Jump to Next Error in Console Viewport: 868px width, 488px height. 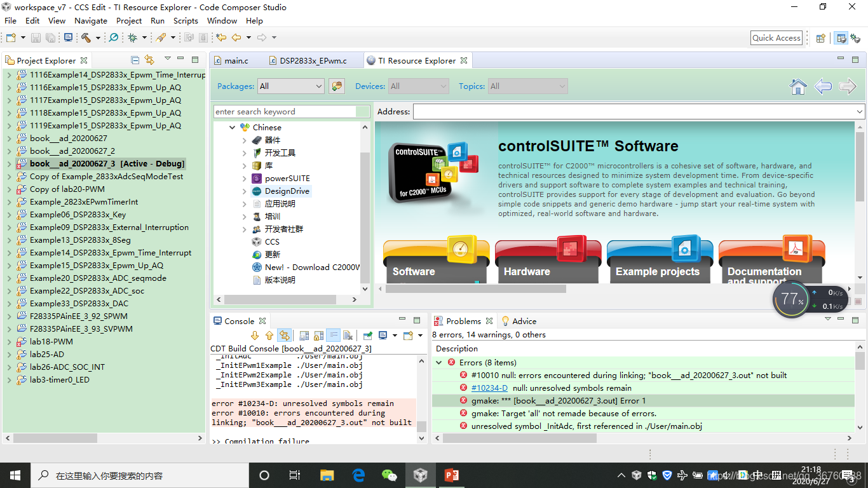click(x=255, y=335)
